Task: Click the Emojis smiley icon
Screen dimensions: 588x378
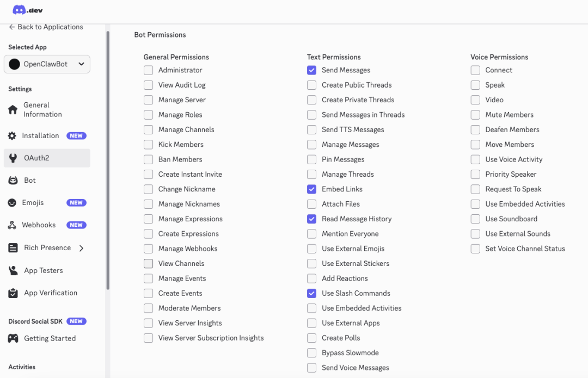Action: 12,203
